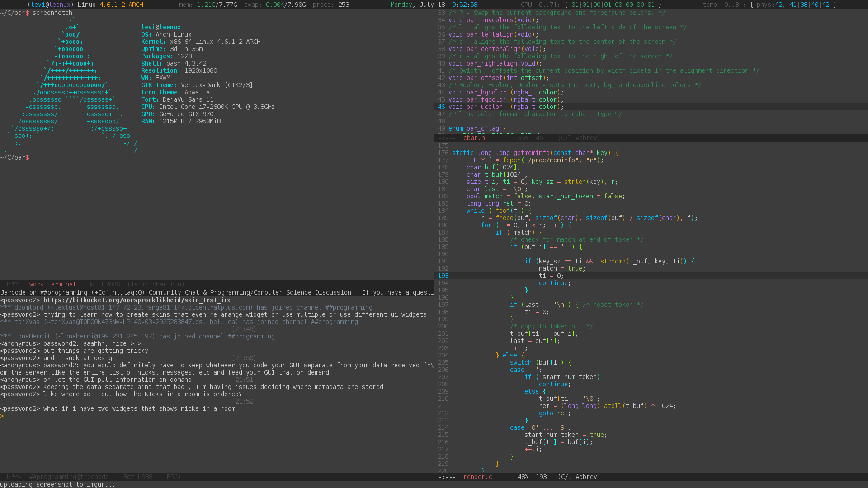Viewport: 868px width, 488px height.
Task: Click 'start_num_token = true;' on line 215
Action: tap(566, 435)
